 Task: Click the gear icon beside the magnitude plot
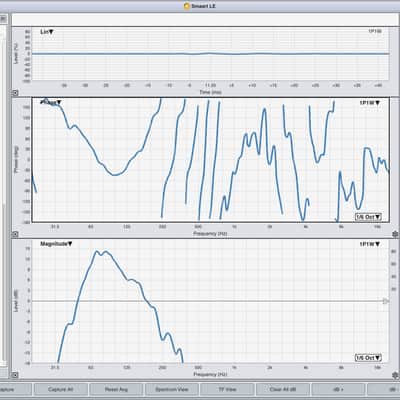click(x=395, y=375)
